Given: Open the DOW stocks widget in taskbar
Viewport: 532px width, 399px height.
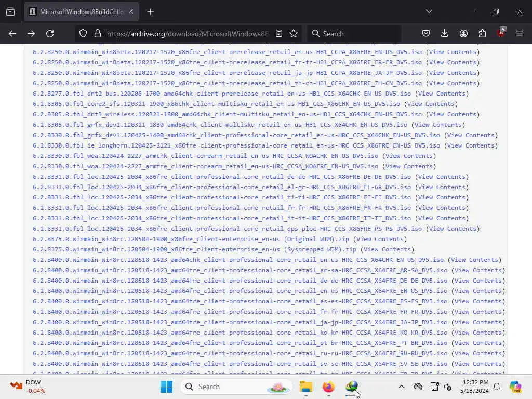Looking at the screenshot, I should click(27, 387).
